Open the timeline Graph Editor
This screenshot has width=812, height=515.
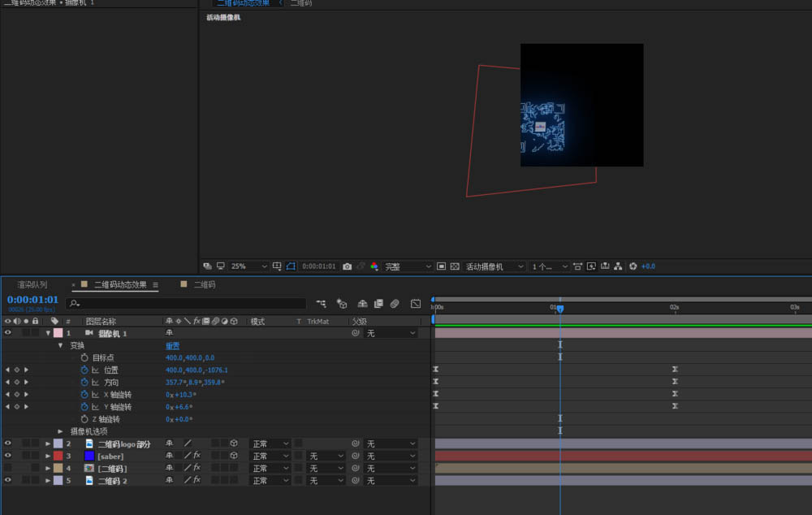point(416,304)
